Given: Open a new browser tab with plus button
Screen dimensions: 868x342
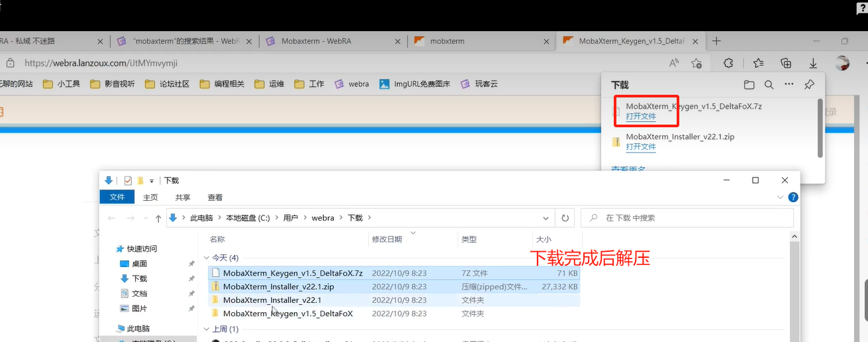Looking at the screenshot, I should 716,41.
